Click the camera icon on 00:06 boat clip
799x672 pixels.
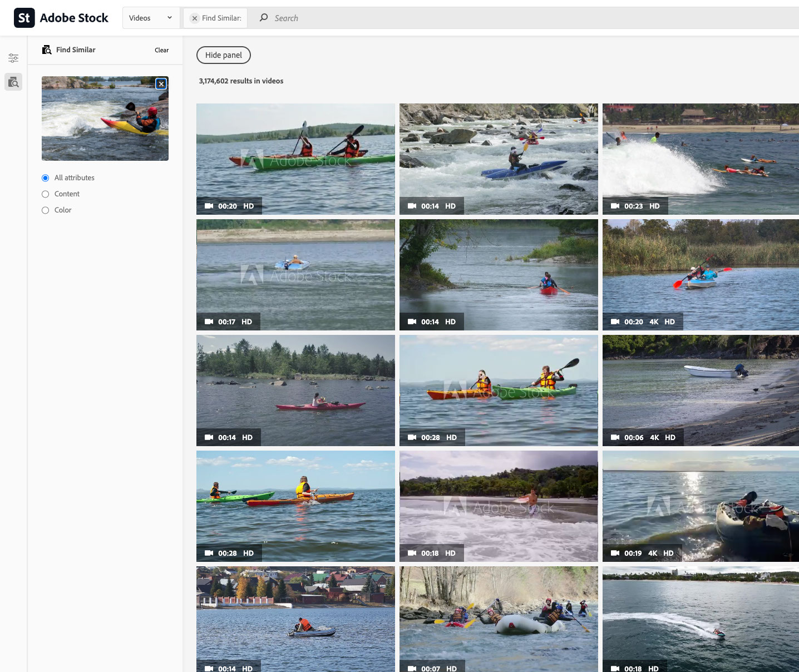click(615, 437)
